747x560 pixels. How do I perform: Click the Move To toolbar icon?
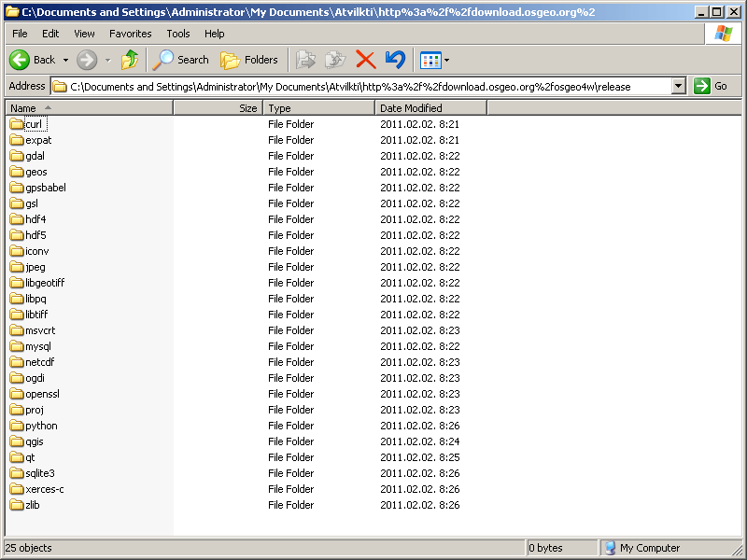click(x=305, y=60)
